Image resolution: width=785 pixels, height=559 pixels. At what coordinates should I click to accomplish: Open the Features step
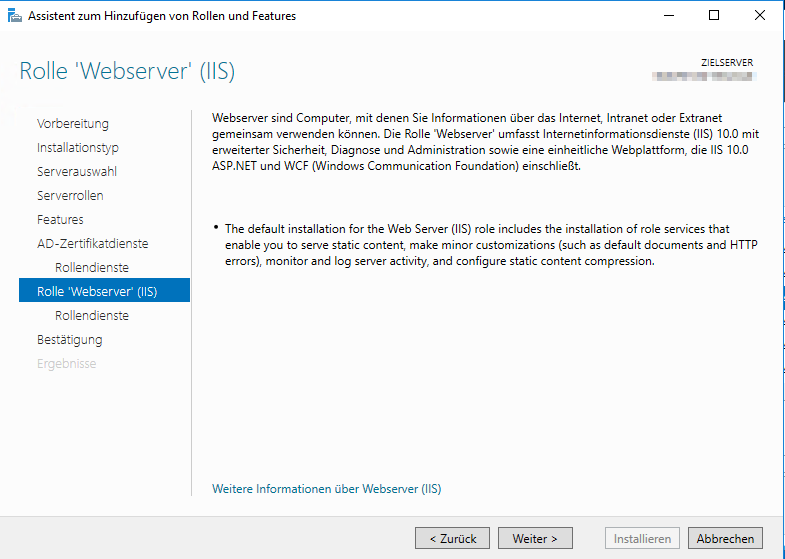(60, 220)
